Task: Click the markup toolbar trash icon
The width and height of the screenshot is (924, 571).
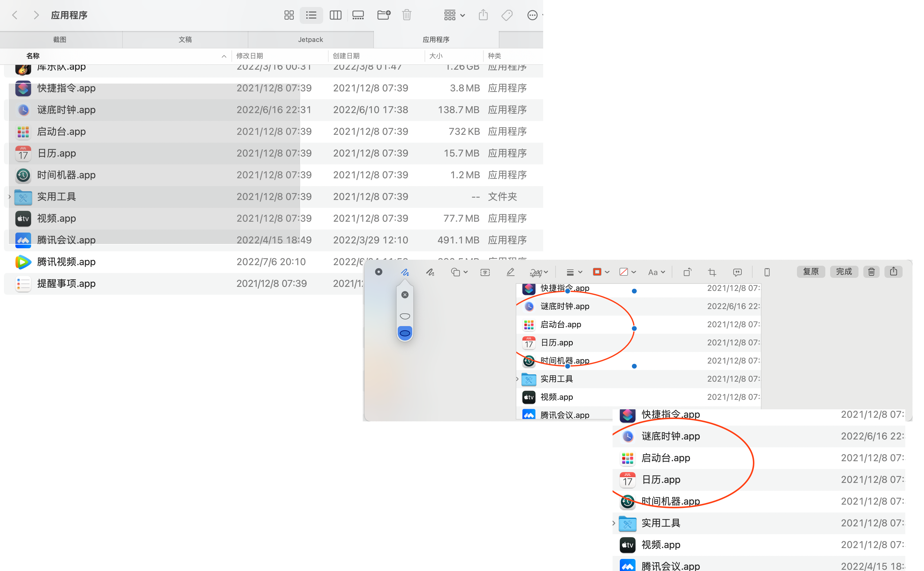Action: [871, 271]
